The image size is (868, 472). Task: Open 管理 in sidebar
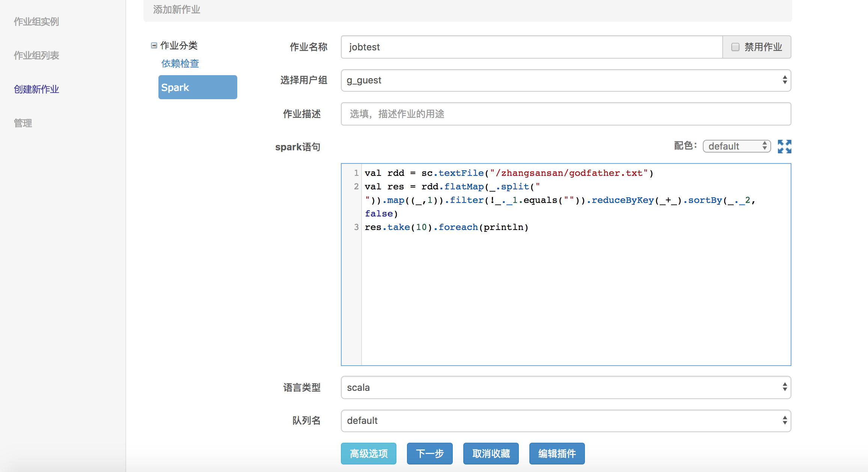click(23, 123)
